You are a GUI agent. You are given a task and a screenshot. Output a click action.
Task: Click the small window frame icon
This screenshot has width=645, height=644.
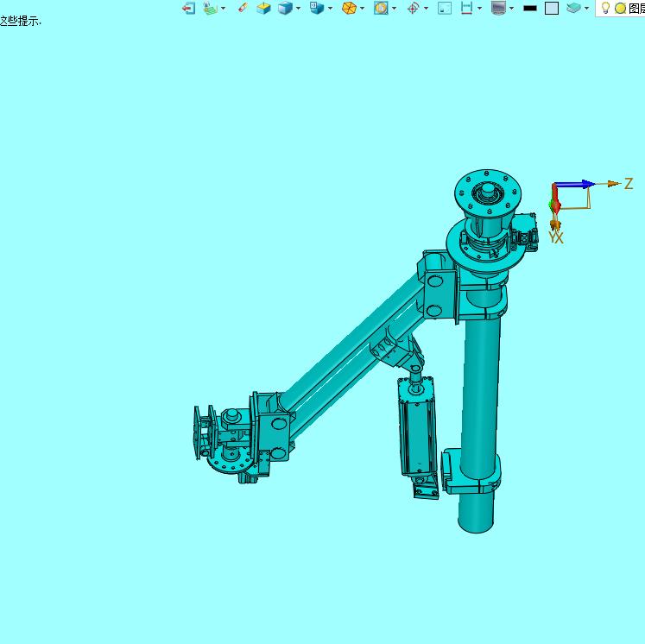tap(445, 9)
